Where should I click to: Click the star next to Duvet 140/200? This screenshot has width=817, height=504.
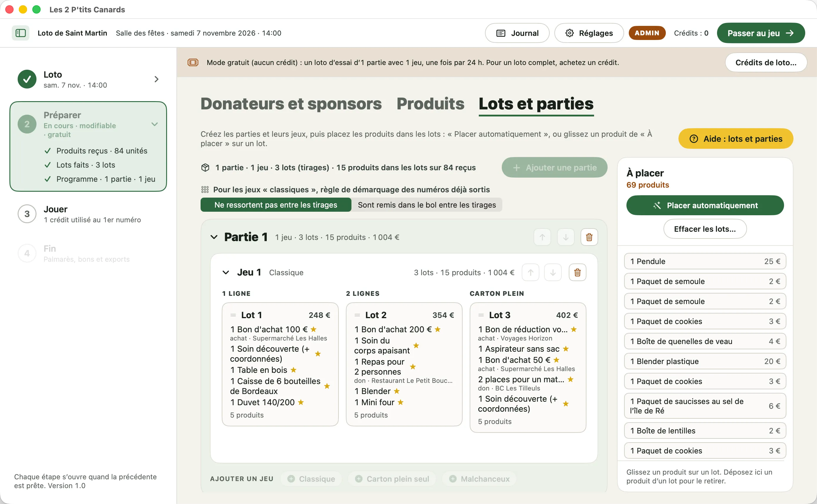point(301,402)
